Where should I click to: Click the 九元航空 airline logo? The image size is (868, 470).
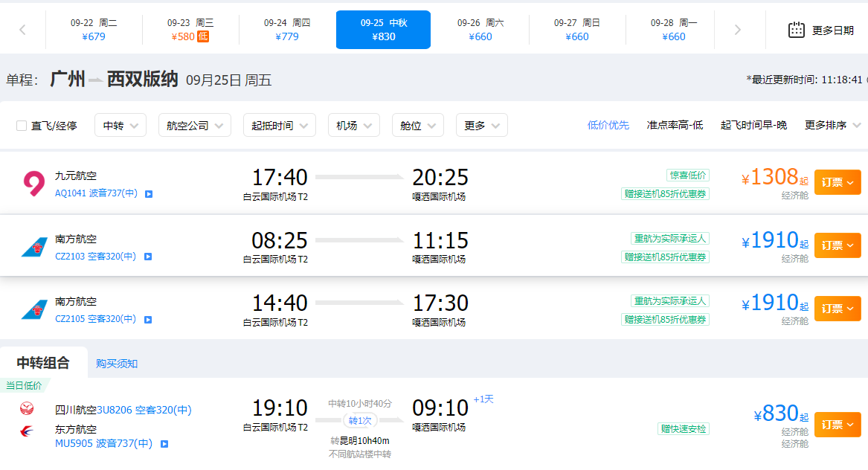point(33,184)
